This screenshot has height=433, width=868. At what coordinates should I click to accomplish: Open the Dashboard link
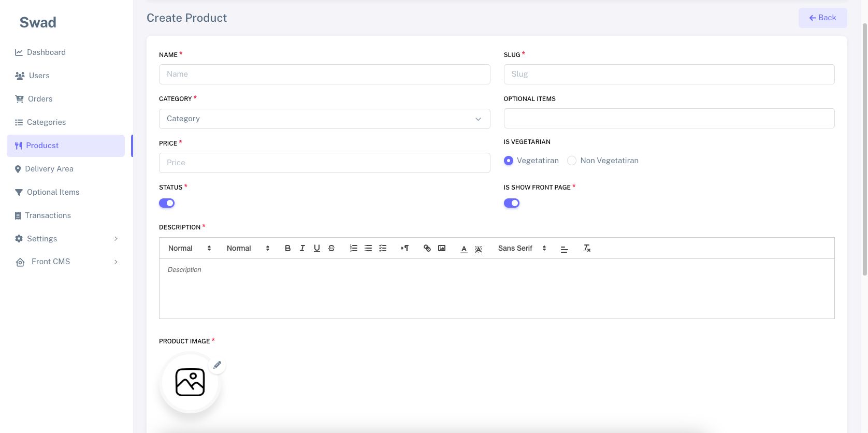[x=46, y=52]
